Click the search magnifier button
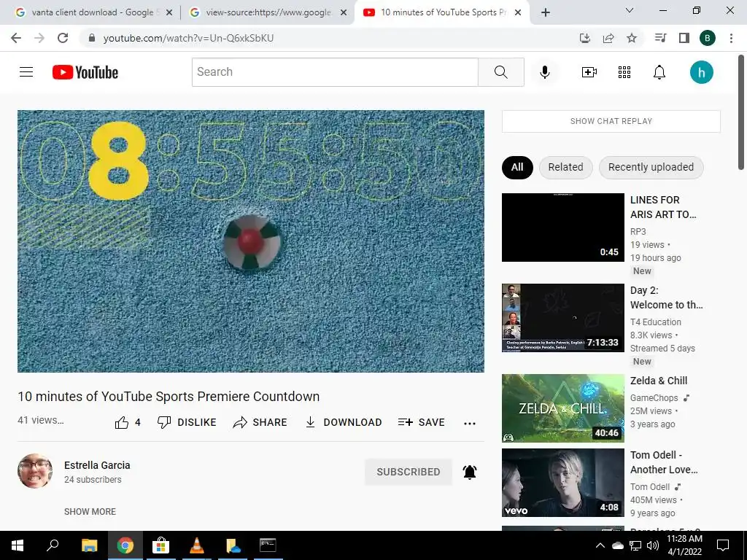Viewport: 747px width, 560px height. pos(500,72)
